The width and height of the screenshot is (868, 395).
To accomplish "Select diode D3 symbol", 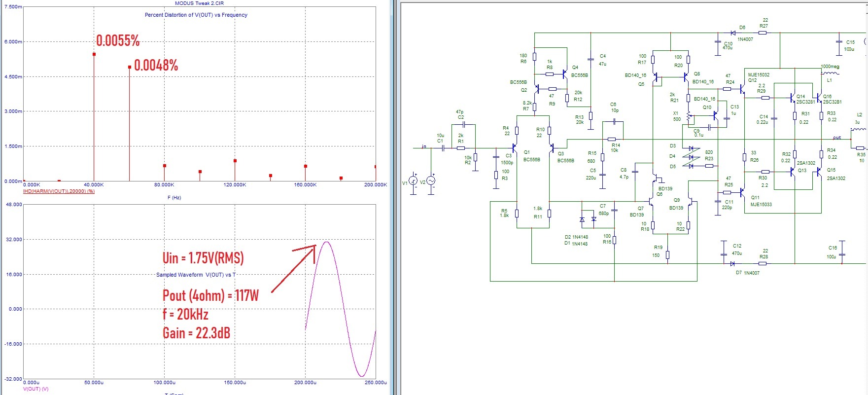I will tap(692, 148).
